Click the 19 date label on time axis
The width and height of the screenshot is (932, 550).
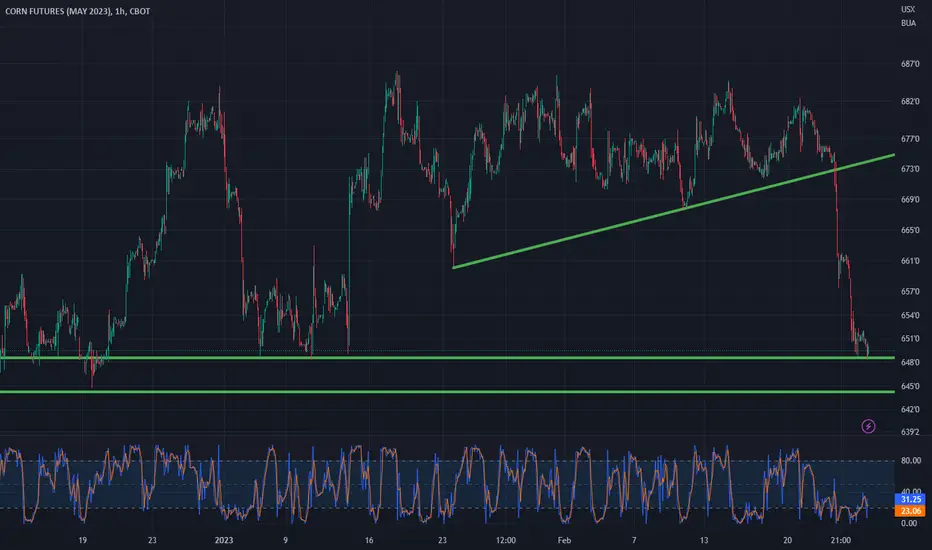coord(83,540)
